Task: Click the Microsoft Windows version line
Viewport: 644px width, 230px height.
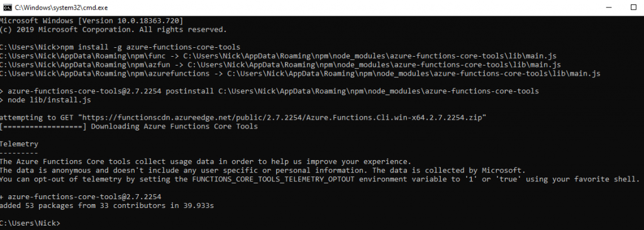Action: coord(92,21)
